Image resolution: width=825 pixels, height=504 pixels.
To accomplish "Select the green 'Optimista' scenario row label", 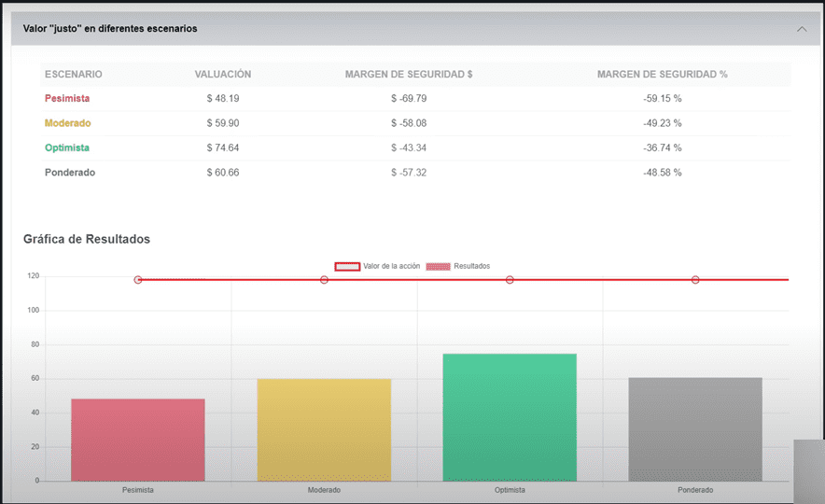I will coord(67,147).
